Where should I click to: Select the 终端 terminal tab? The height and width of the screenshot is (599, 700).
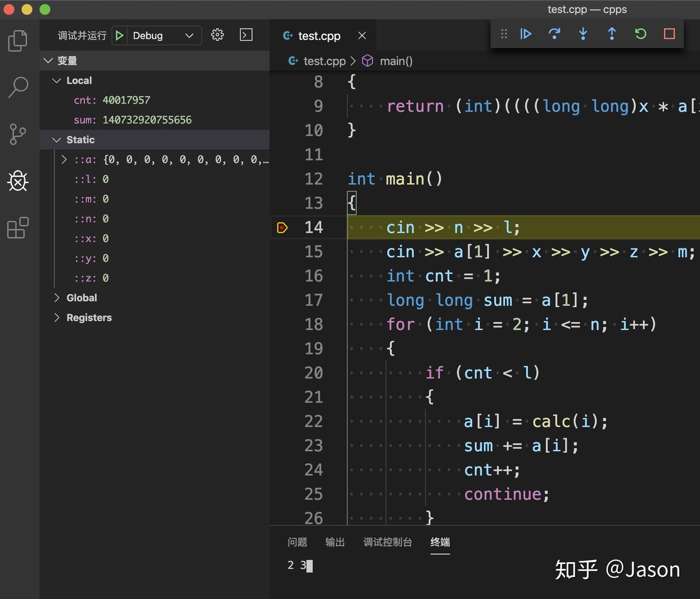pyautogui.click(x=440, y=542)
